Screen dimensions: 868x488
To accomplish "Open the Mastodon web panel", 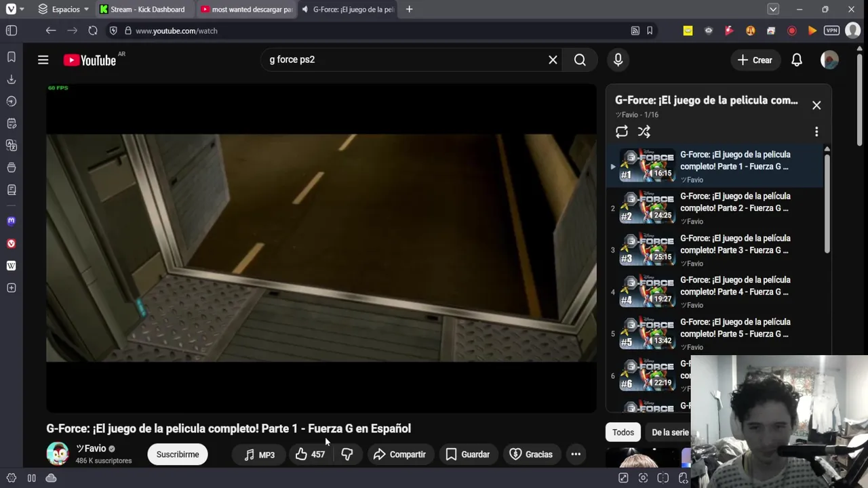I will [x=12, y=221].
